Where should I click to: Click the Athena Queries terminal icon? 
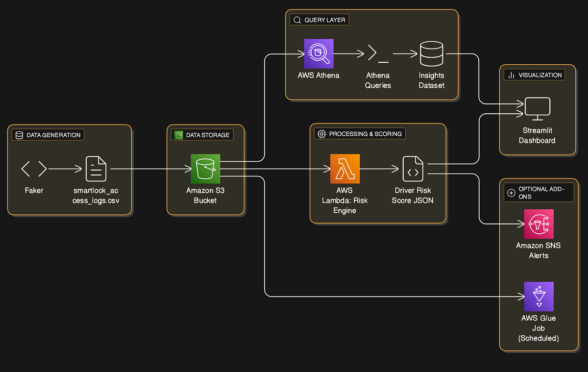pyautogui.click(x=378, y=53)
